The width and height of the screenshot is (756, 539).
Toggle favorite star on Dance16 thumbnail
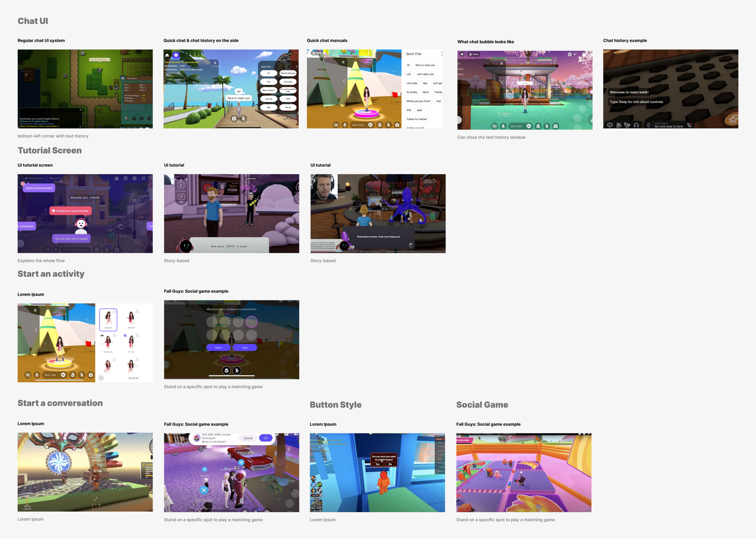click(114, 311)
